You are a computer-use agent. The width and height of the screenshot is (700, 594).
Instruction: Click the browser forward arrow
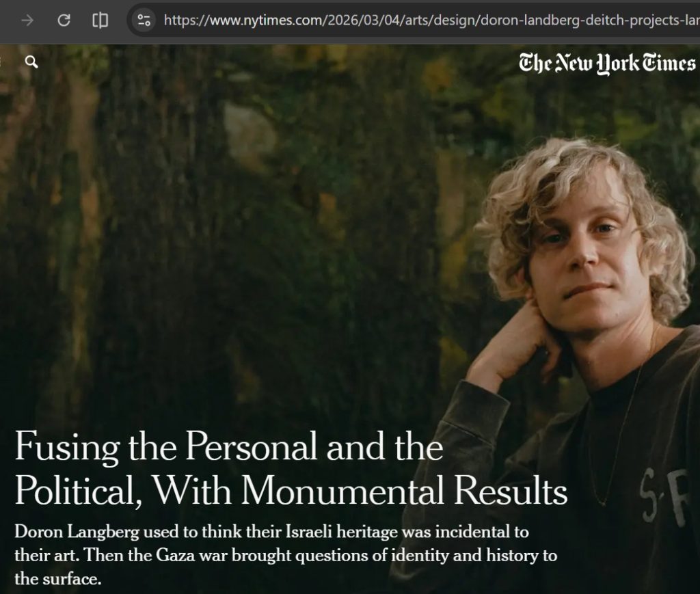(x=27, y=20)
